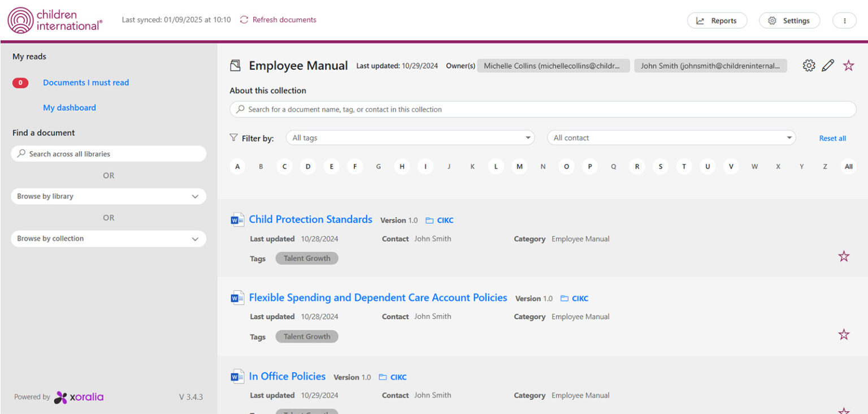Click the pencil edit icon for Employee Manual
The width and height of the screenshot is (868, 414).
pos(828,66)
